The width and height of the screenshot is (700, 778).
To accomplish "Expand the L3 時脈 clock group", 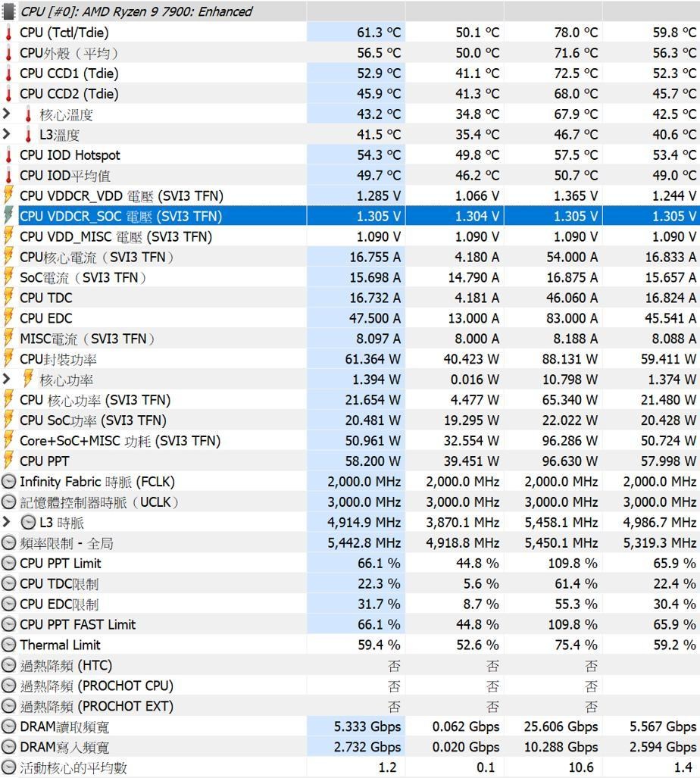I will 7,522.
